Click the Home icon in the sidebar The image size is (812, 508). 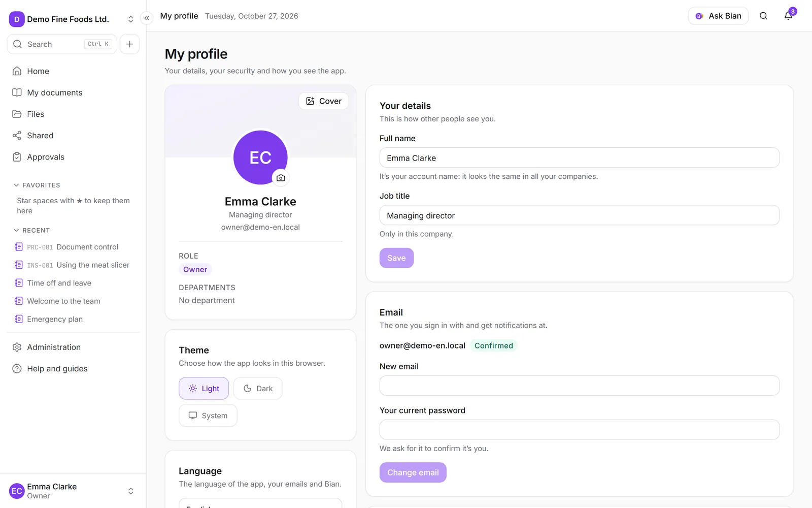17,71
